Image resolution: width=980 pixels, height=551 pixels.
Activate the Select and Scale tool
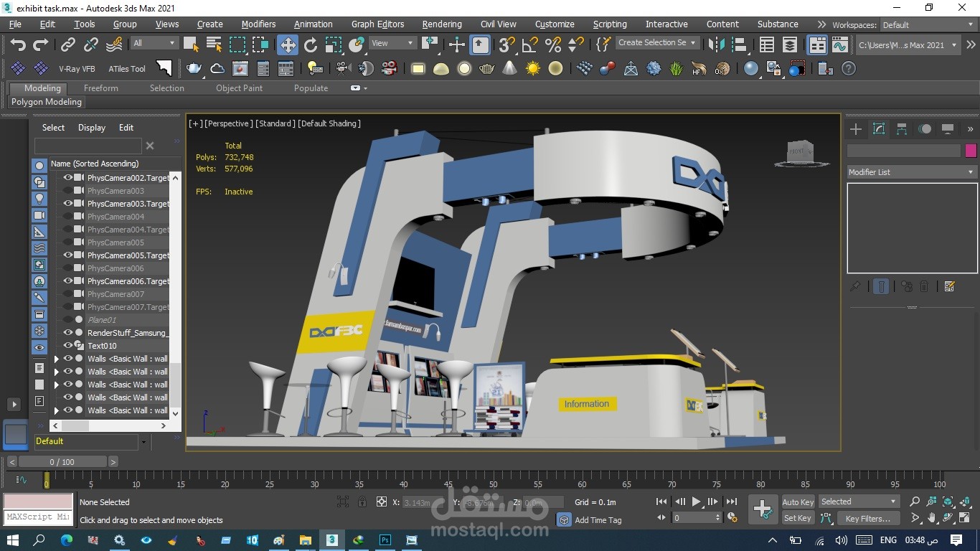coord(334,44)
